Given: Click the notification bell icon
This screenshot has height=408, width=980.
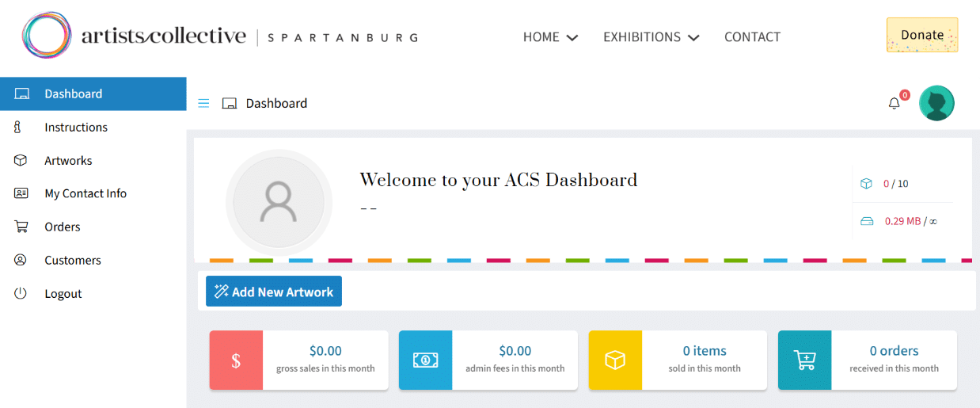Looking at the screenshot, I should (x=894, y=104).
